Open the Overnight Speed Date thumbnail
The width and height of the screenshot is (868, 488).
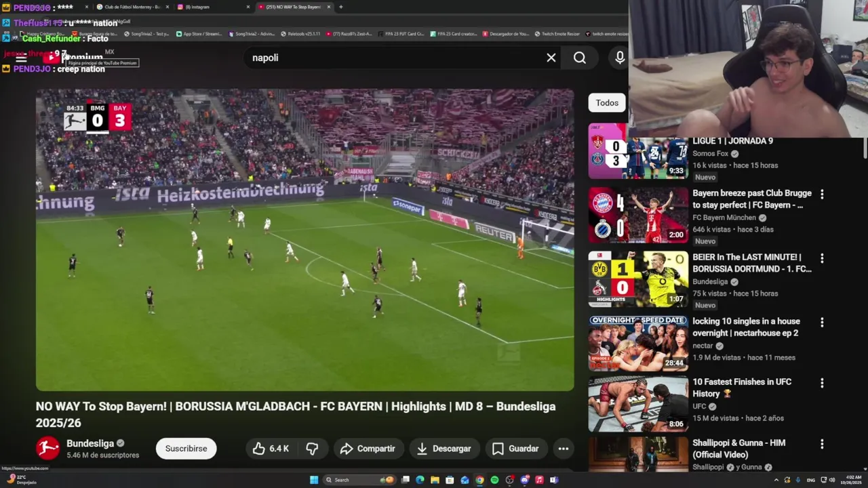coord(638,343)
